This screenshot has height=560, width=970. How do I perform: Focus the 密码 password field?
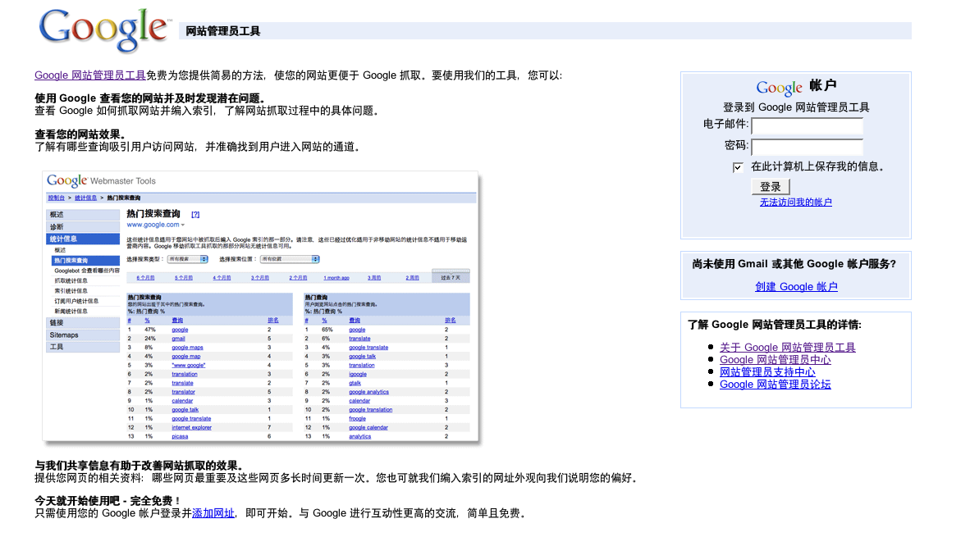tap(807, 147)
